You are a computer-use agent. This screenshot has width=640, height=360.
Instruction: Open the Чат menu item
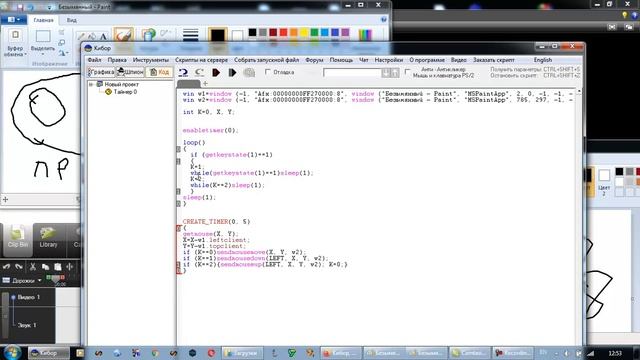pos(364,60)
